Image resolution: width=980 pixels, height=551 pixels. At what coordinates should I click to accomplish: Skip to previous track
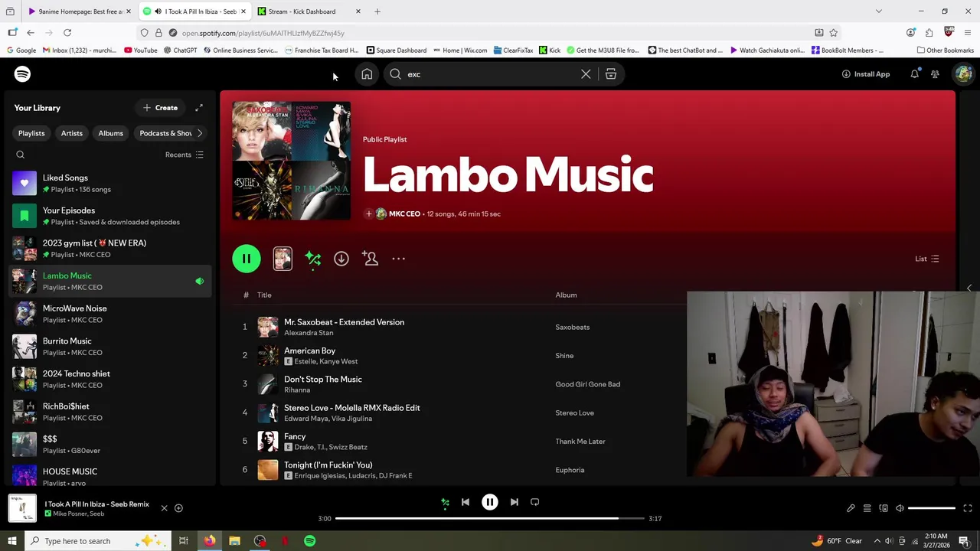465,502
